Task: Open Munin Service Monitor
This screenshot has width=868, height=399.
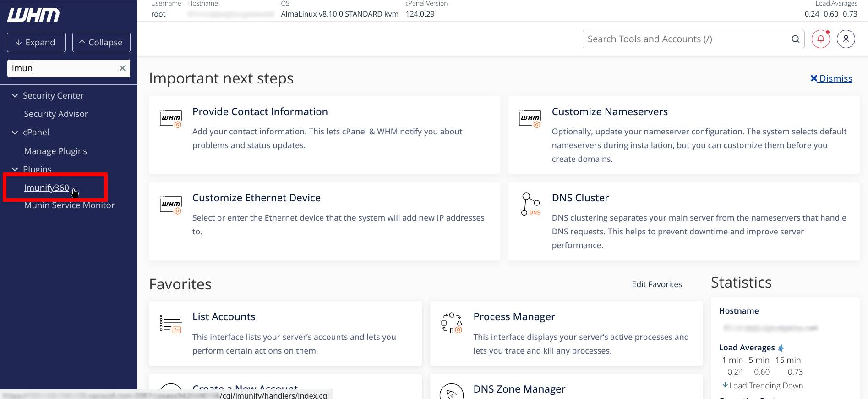Action: [69, 205]
